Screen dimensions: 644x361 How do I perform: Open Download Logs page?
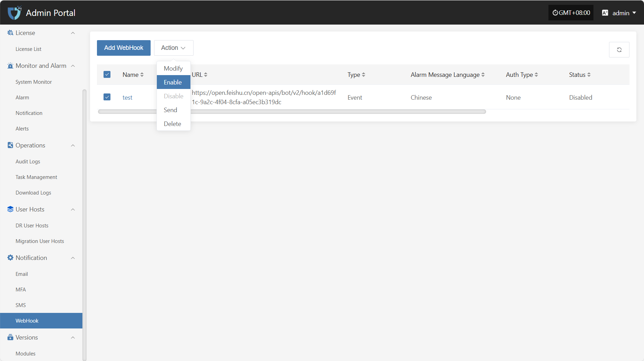[x=33, y=193]
